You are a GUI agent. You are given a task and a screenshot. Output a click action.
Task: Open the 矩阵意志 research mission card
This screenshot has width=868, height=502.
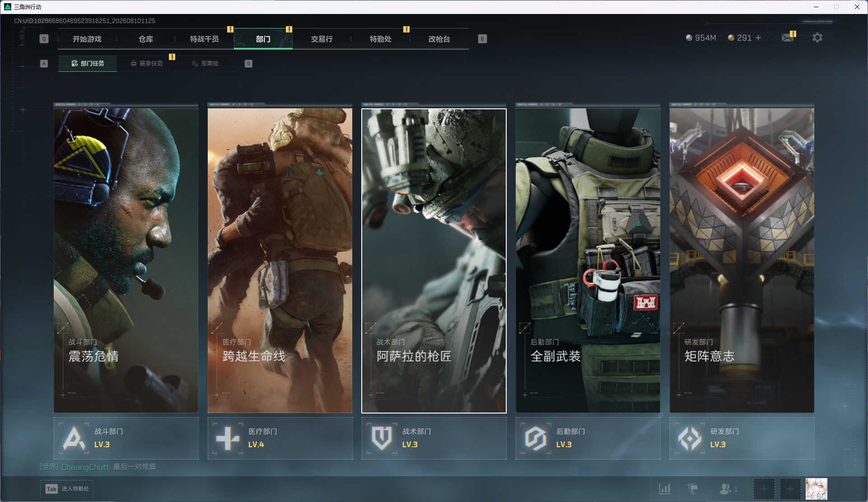click(742, 260)
